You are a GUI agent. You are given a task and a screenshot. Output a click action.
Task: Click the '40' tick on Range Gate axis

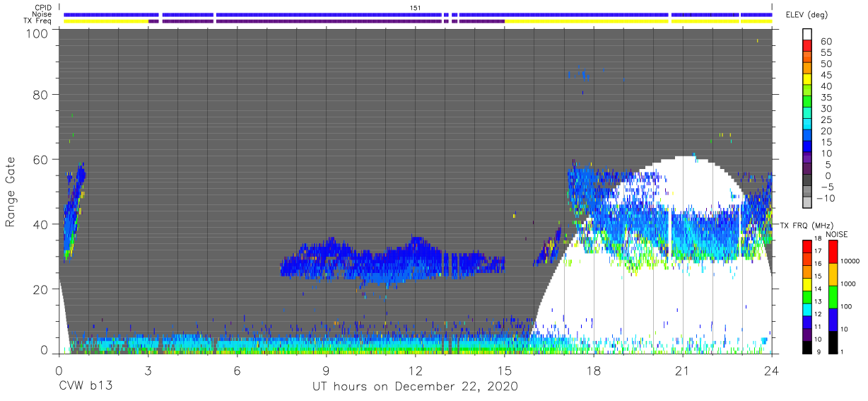tap(41, 224)
